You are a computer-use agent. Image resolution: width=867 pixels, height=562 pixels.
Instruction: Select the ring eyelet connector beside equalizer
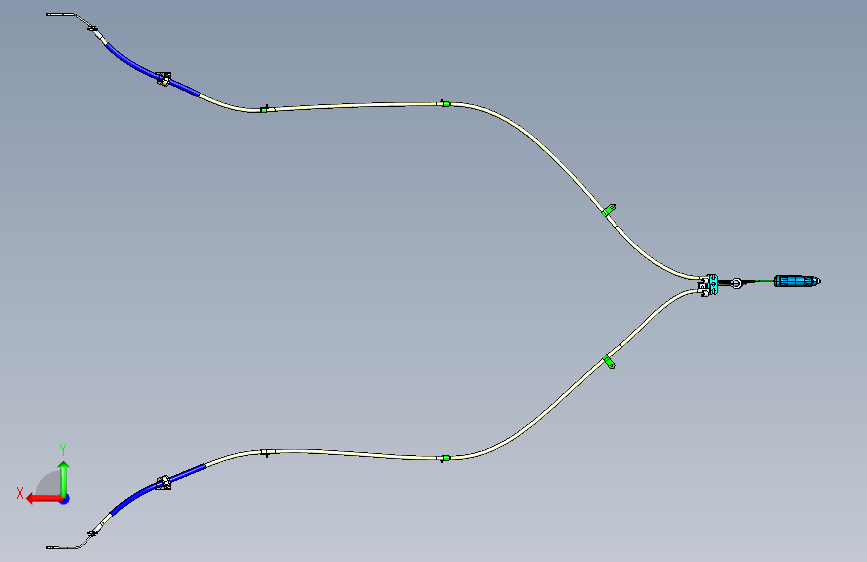(x=736, y=283)
